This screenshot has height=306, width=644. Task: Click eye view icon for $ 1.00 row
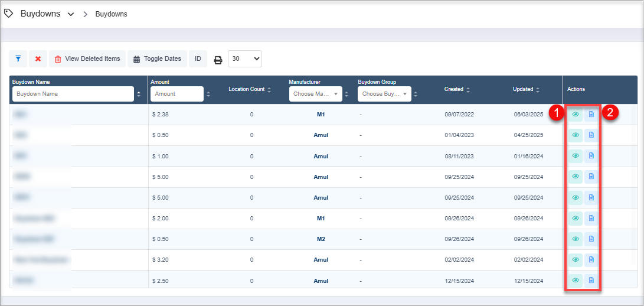pyautogui.click(x=576, y=156)
